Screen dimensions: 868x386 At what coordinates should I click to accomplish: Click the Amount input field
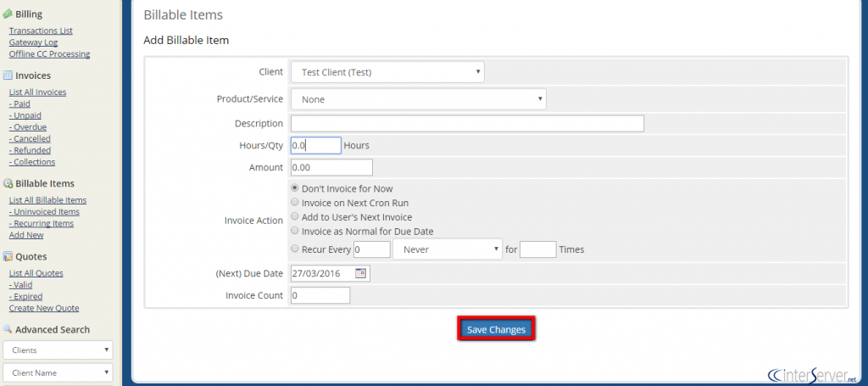click(x=331, y=167)
